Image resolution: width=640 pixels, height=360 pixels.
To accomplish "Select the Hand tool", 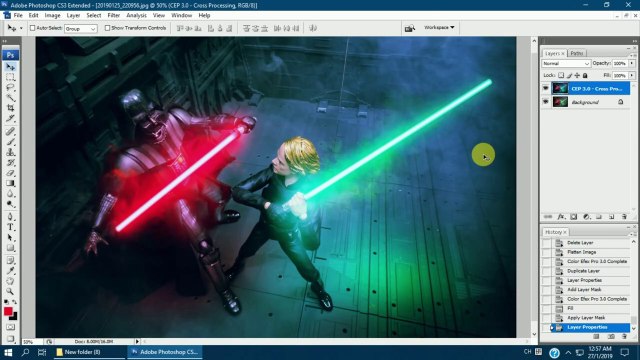I will (x=10, y=281).
